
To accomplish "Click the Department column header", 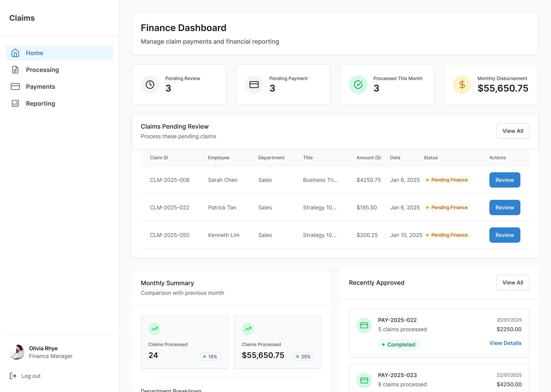I will pos(271,158).
